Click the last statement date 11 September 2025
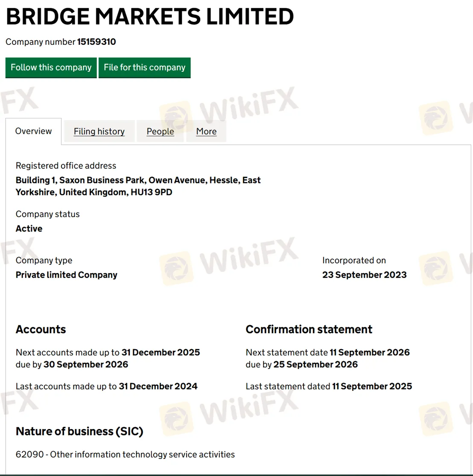The image size is (473, 476). coord(372,386)
